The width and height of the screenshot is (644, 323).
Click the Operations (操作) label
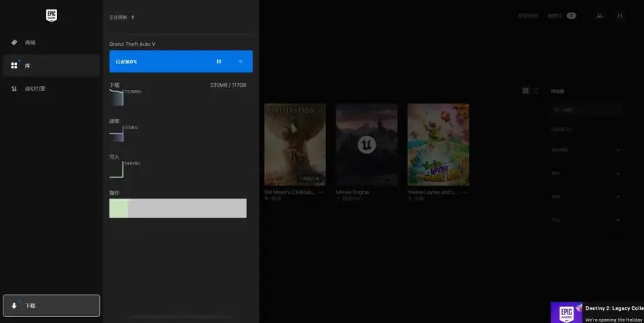(114, 193)
